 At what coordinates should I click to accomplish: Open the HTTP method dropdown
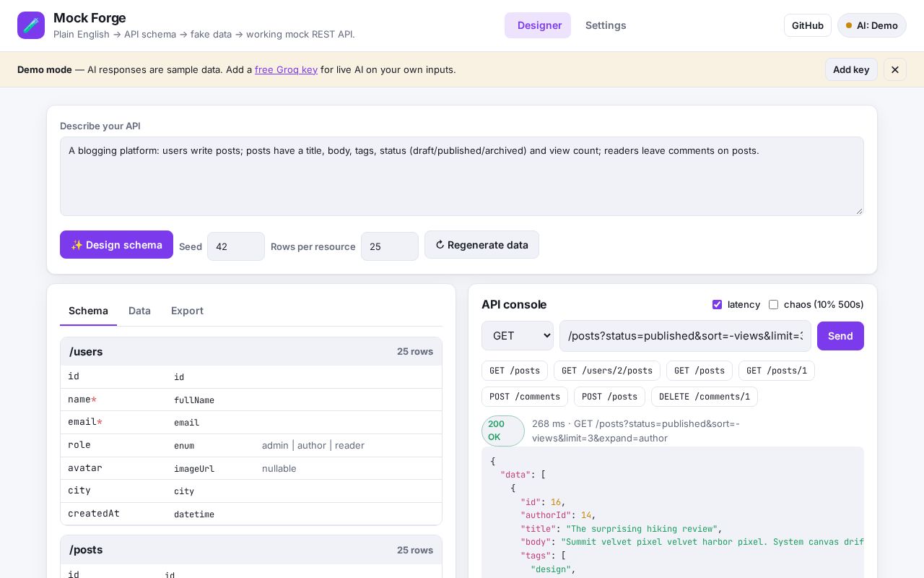pos(518,336)
